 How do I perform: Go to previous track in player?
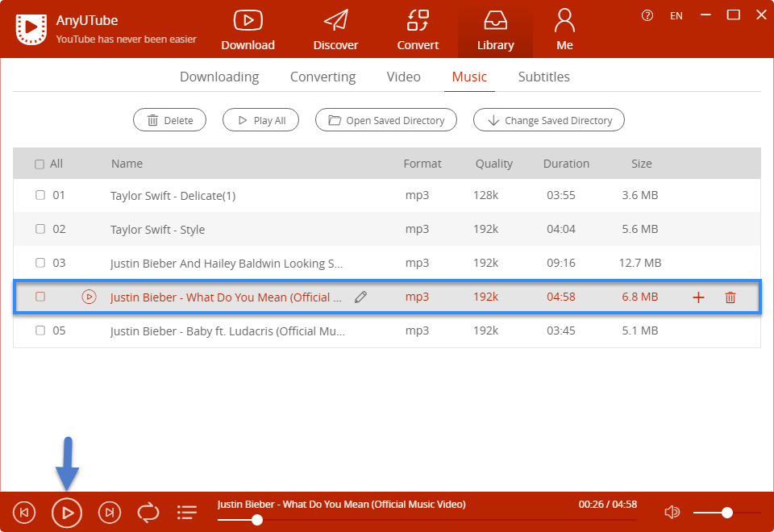tap(24, 513)
